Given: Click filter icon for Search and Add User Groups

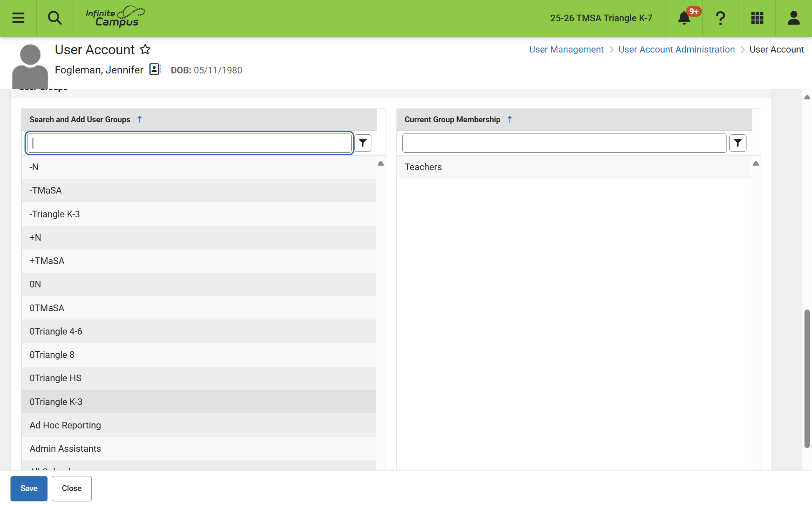Looking at the screenshot, I should click(x=363, y=143).
